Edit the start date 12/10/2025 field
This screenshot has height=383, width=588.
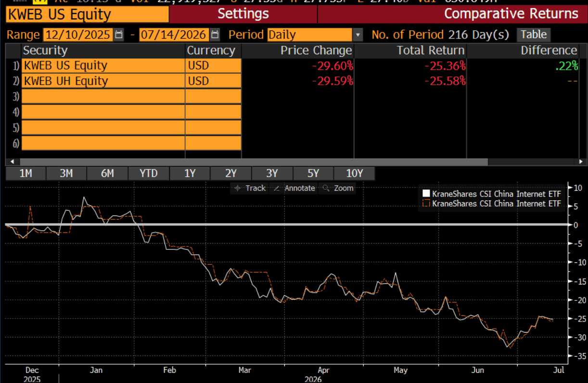pyautogui.click(x=78, y=35)
